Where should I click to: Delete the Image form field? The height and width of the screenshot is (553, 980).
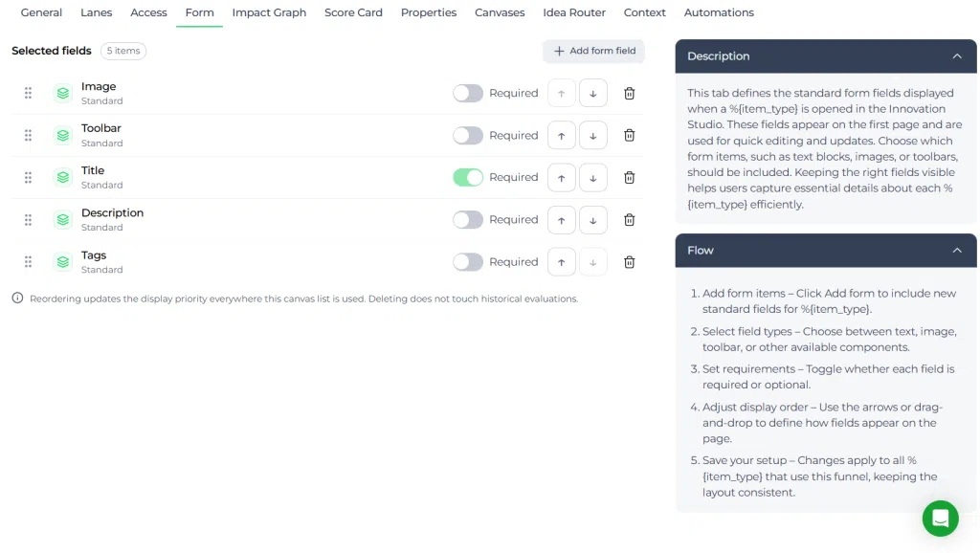(630, 93)
